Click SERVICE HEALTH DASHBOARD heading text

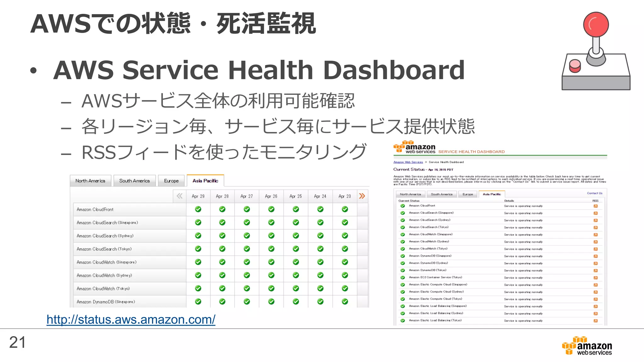point(471,152)
